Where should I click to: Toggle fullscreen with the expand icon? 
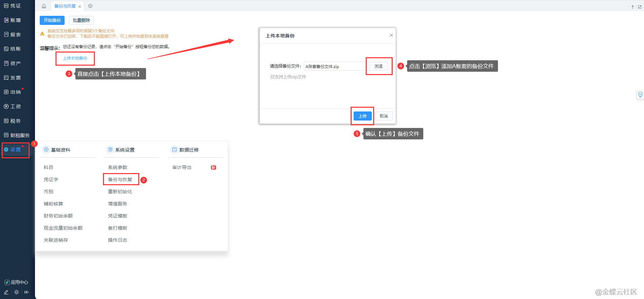640,7
